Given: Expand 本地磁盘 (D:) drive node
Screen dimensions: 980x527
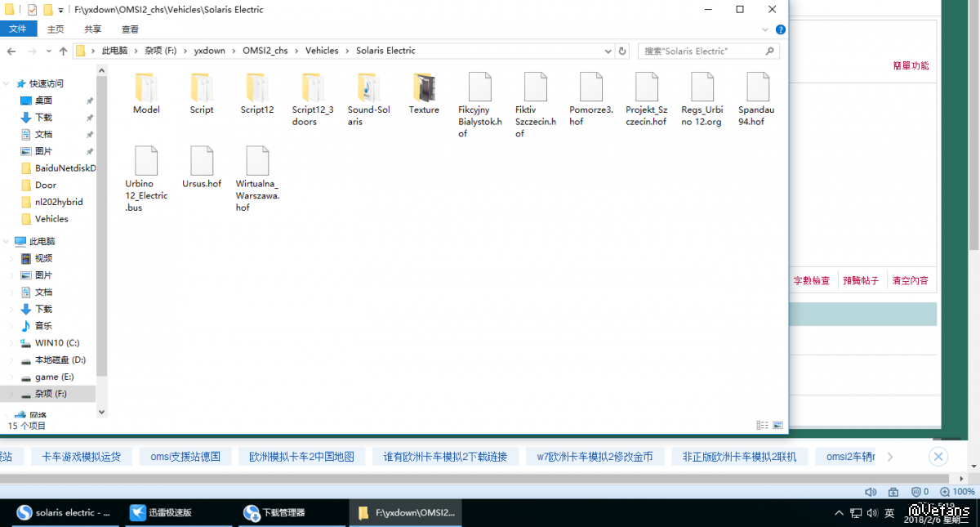Looking at the screenshot, I should [x=12, y=360].
